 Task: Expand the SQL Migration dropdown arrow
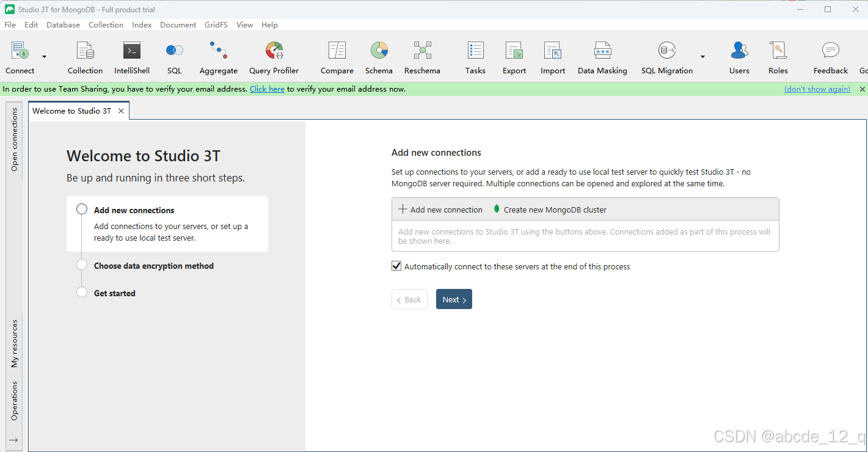(702, 57)
